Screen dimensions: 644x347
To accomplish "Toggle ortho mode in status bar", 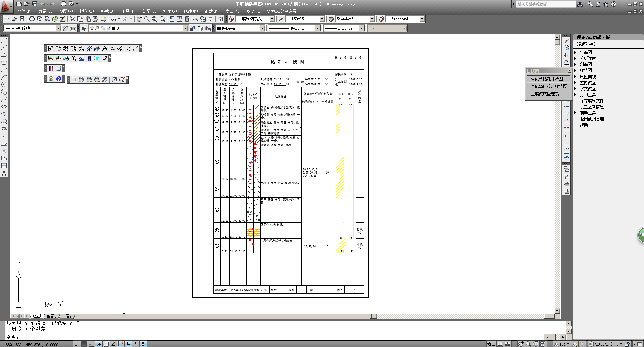I will click(91, 344).
